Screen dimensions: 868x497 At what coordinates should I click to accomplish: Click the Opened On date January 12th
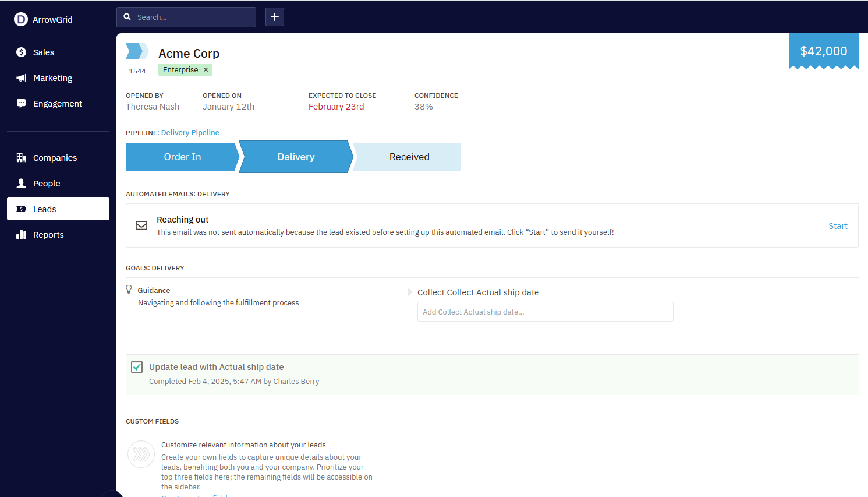coord(228,107)
